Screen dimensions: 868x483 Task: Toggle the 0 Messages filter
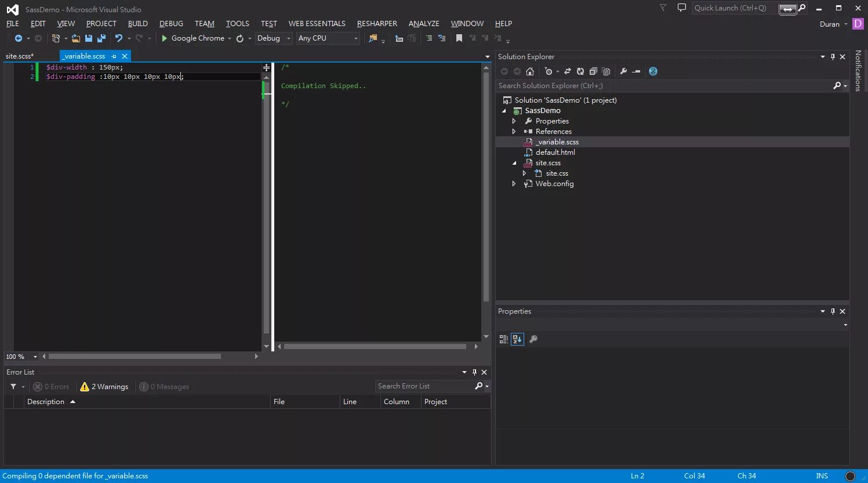(164, 387)
